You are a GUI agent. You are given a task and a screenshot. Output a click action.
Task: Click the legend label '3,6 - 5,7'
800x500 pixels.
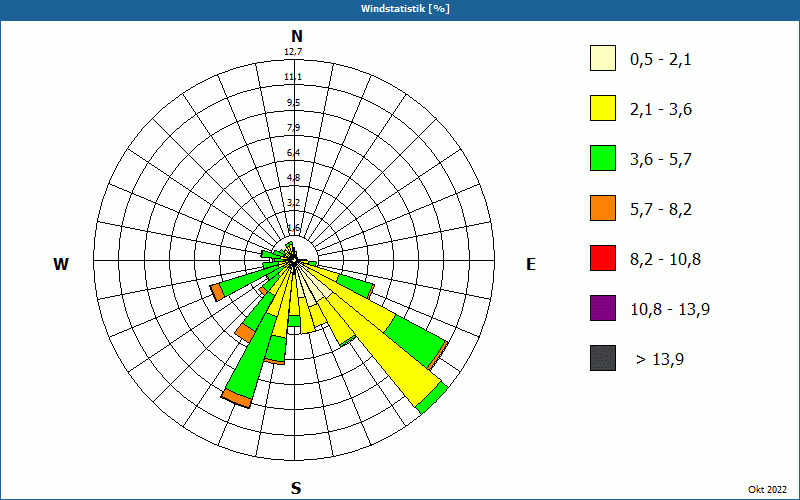point(661,160)
